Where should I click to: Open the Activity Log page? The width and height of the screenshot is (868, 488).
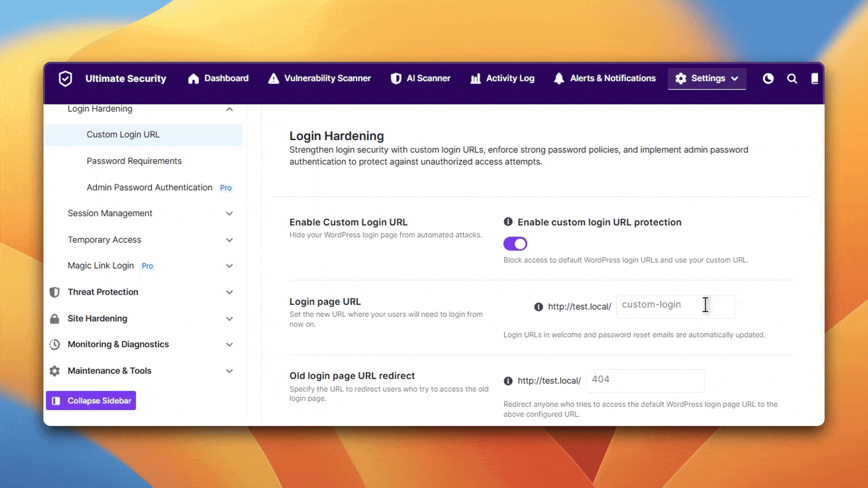pos(502,79)
